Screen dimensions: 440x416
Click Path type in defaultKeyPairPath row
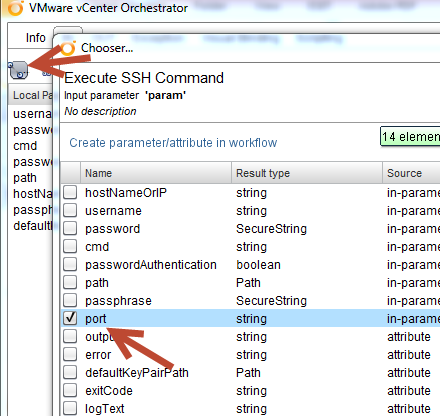tap(248, 373)
